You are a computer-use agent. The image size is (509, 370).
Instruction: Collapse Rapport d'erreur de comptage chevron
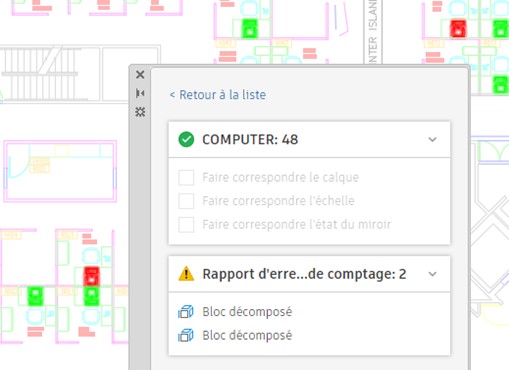click(432, 274)
